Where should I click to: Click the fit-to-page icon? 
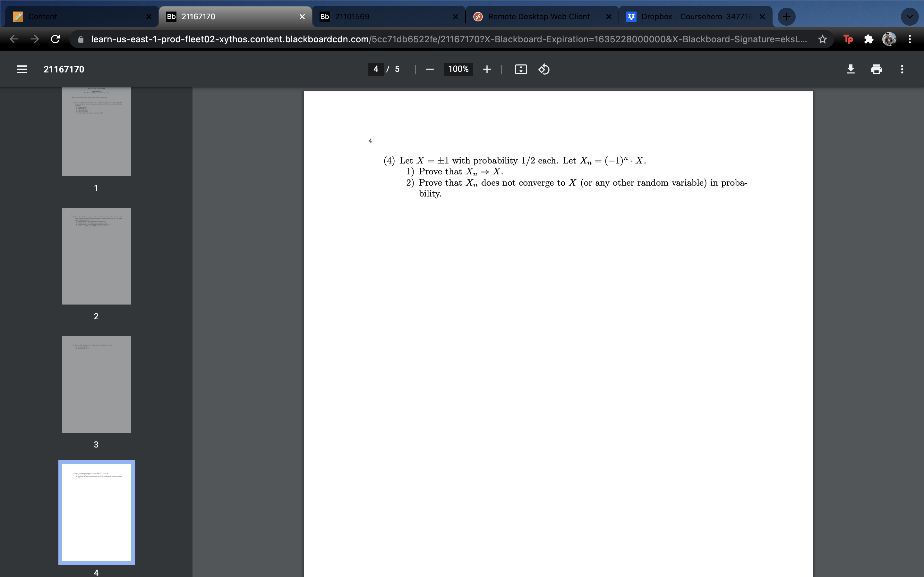520,69
